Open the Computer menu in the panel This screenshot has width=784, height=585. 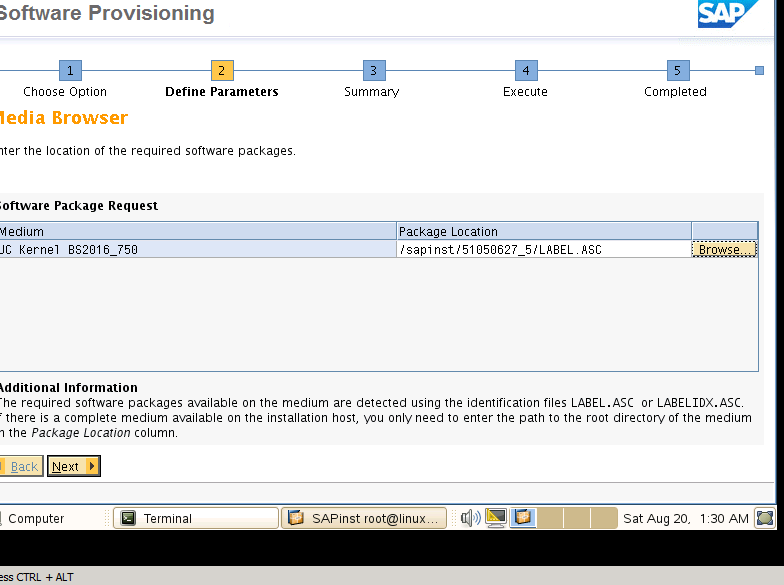point(33,518)
